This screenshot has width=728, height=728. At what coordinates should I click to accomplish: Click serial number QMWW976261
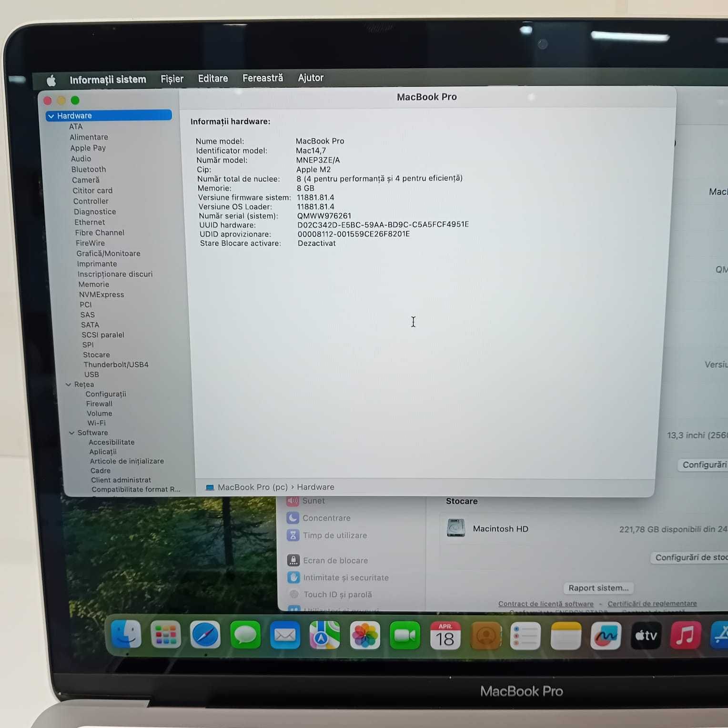324,216
